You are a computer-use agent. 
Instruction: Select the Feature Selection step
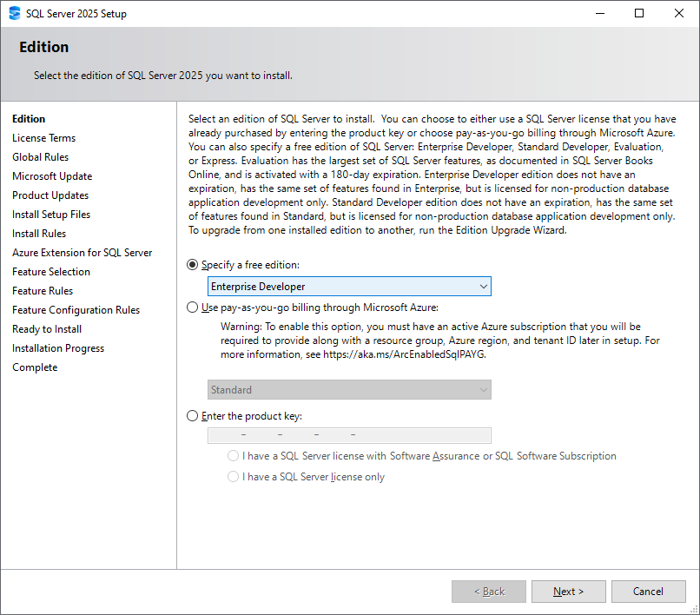tap(51, 272)
